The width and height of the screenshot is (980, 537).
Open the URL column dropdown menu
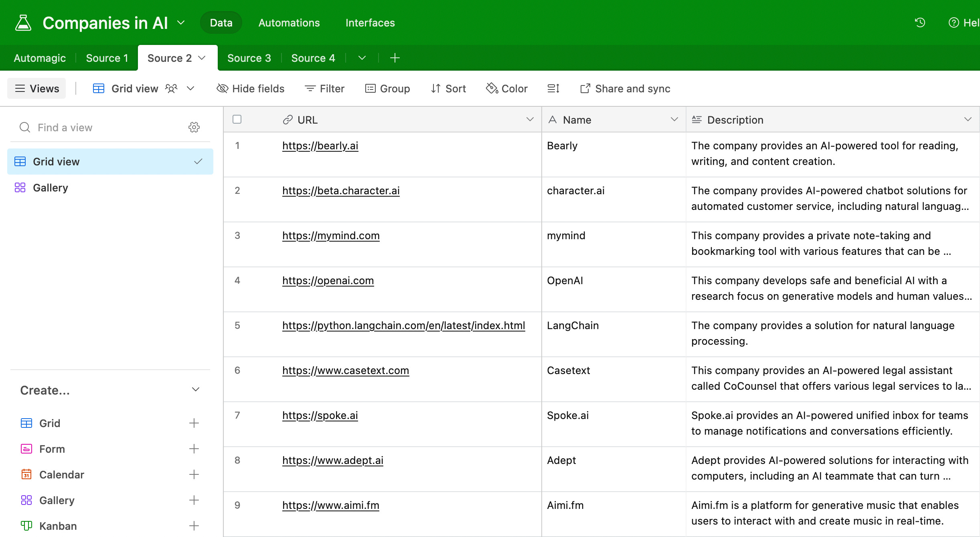pyautogui.click(x=530, y=119)
